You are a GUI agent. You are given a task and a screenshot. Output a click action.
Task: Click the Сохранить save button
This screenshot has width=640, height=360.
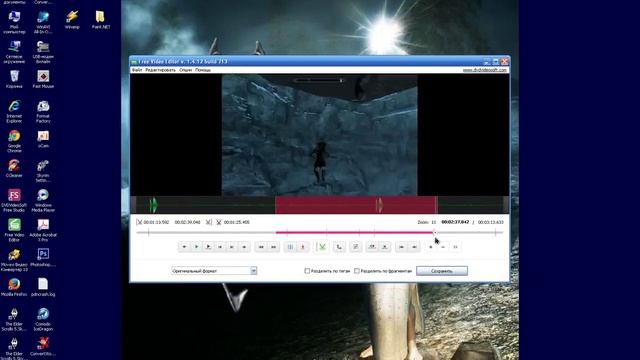442,271
